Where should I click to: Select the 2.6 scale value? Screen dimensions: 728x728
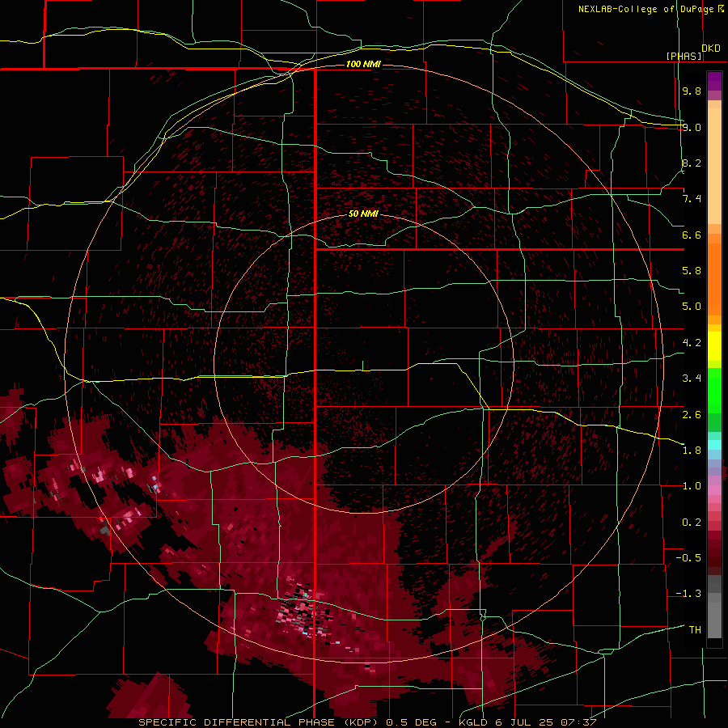[692, 415]
